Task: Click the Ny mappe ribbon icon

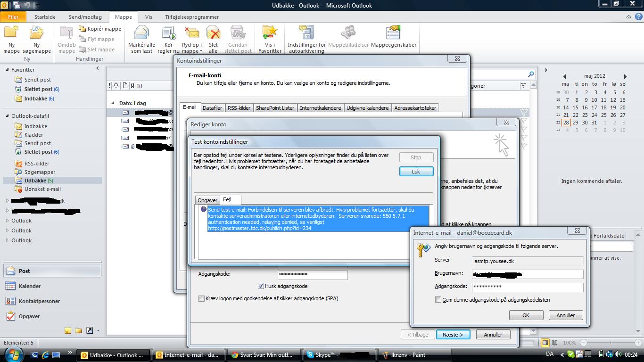Action: pos(11,40)
